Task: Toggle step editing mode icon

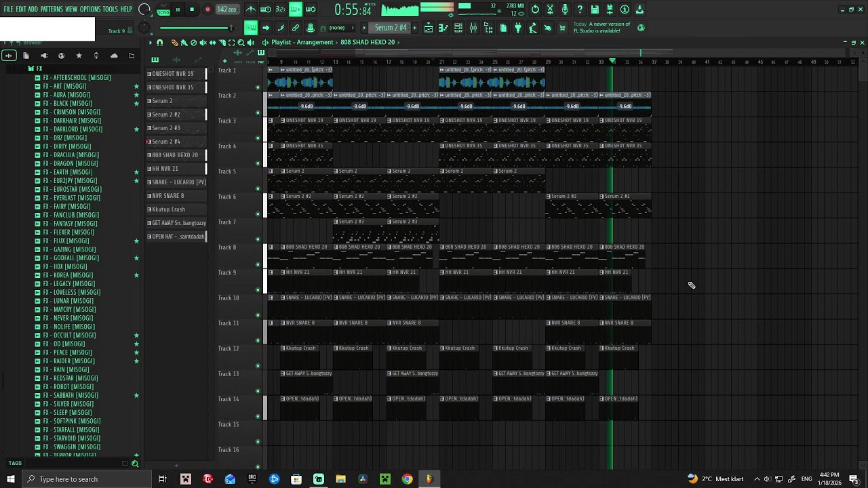Action: point(281,28)
